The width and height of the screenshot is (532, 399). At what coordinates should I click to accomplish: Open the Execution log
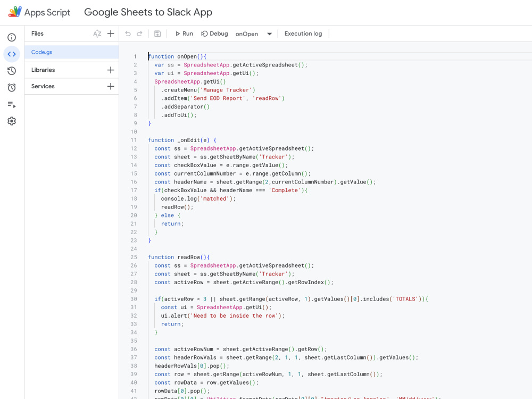click(303, 34)
